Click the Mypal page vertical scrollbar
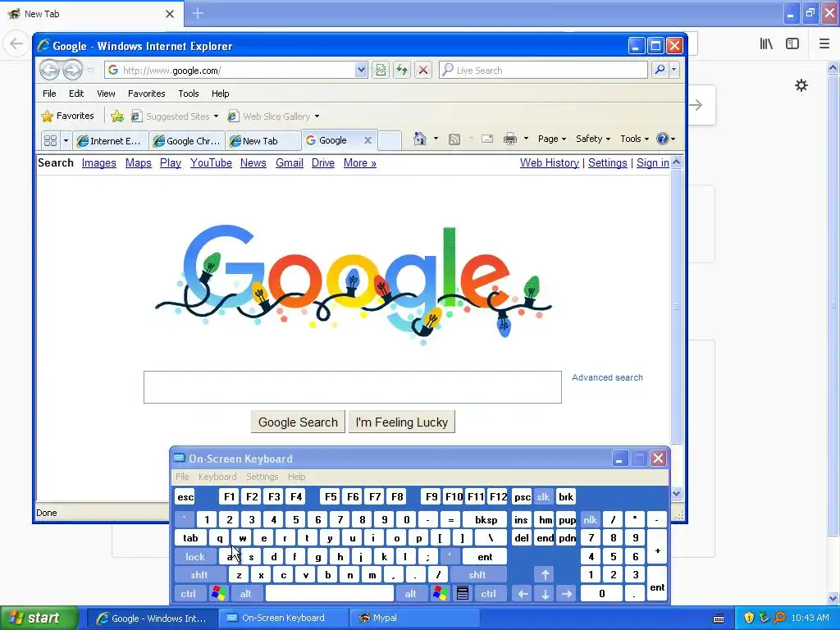Viewport: 840px width, 630px height. (x=833, y=304)
